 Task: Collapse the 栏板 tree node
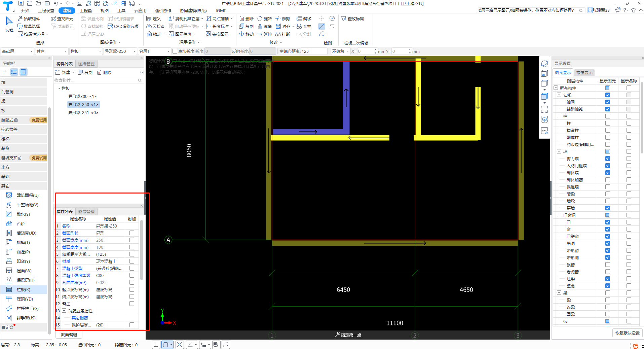(x=59, y=89)
